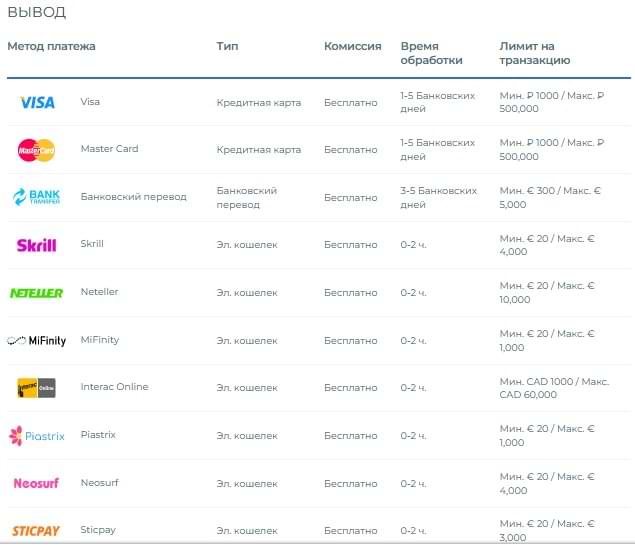
Task: Click Piastrix limit 'Мин. € 20 / Макс. € 1,000'
Action: tap(547, 436)
